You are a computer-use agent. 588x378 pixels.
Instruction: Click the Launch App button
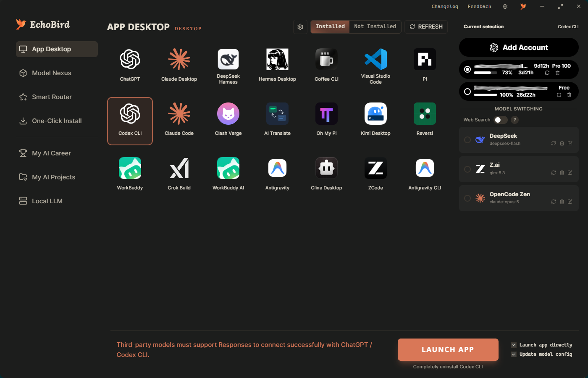point(448,349)
